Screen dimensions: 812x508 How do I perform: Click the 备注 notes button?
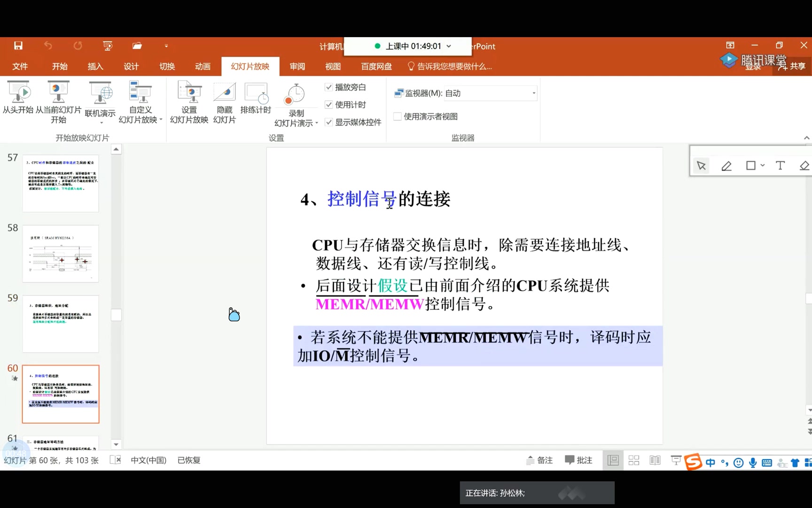coord(539,460)
